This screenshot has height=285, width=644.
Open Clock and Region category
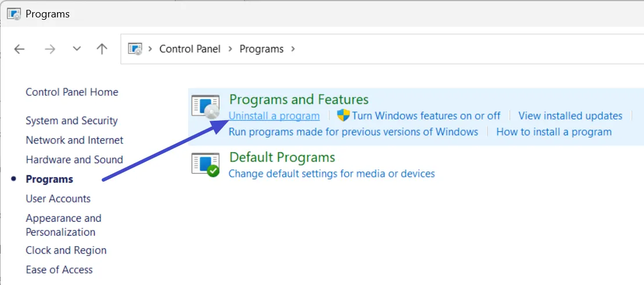click(66, 250)
